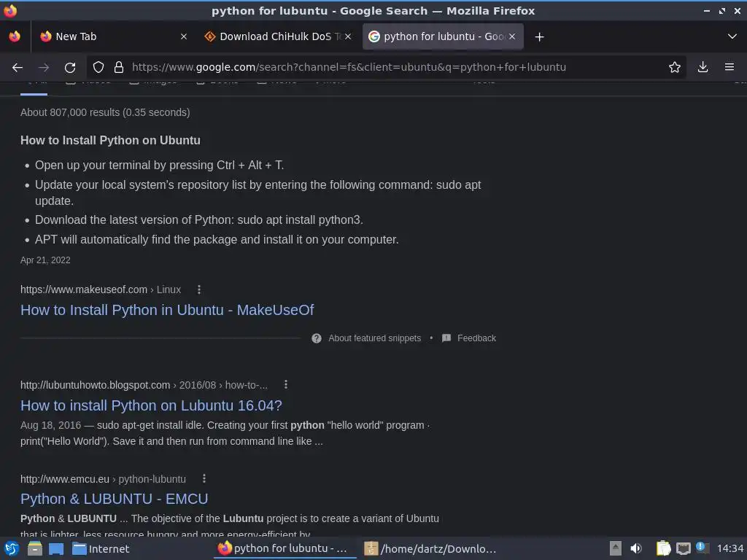Click the https://www.makeuseof.com › Linux breadcrumb
This screenshot has width=747, height=560.
click(x=101, y=289)
